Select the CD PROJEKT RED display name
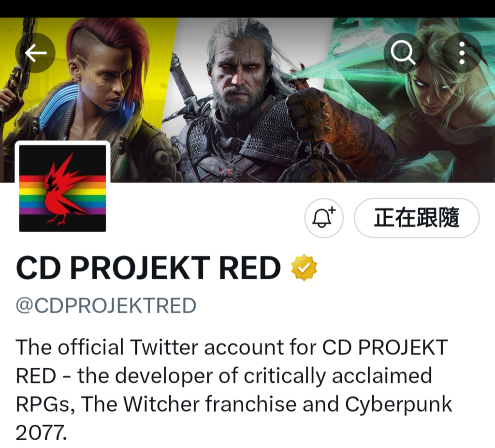The image size is (495, 448). [148, 268]
